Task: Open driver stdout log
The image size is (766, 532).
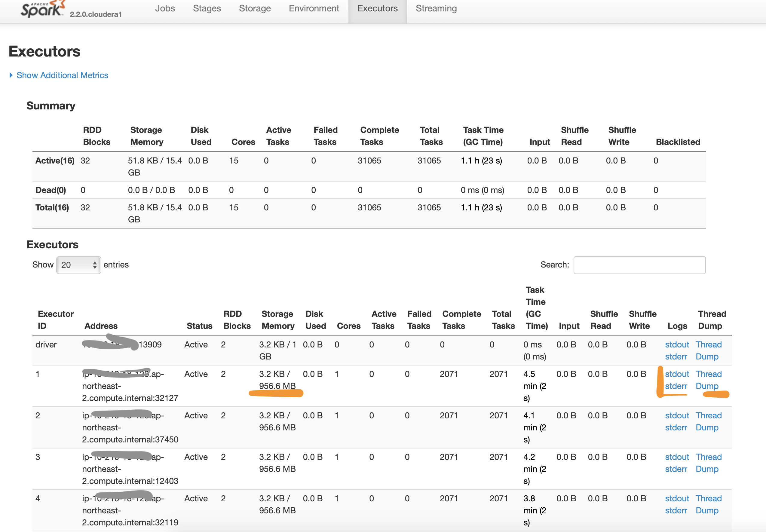Action: pyautogui.click(x=677, y=345)
